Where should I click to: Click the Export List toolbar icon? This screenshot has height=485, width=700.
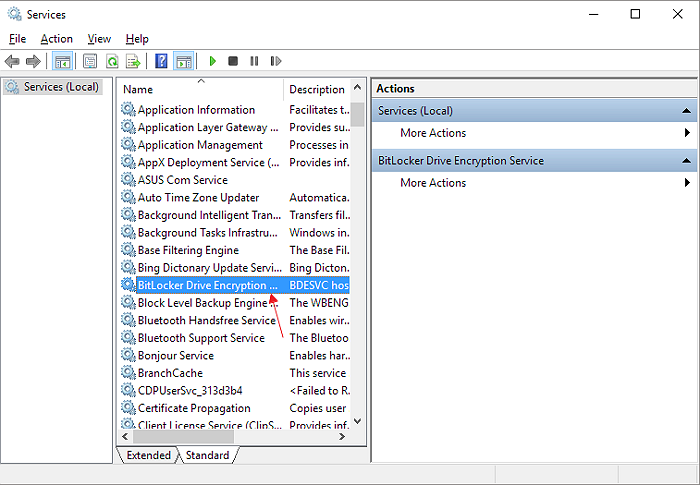point(132,62)
